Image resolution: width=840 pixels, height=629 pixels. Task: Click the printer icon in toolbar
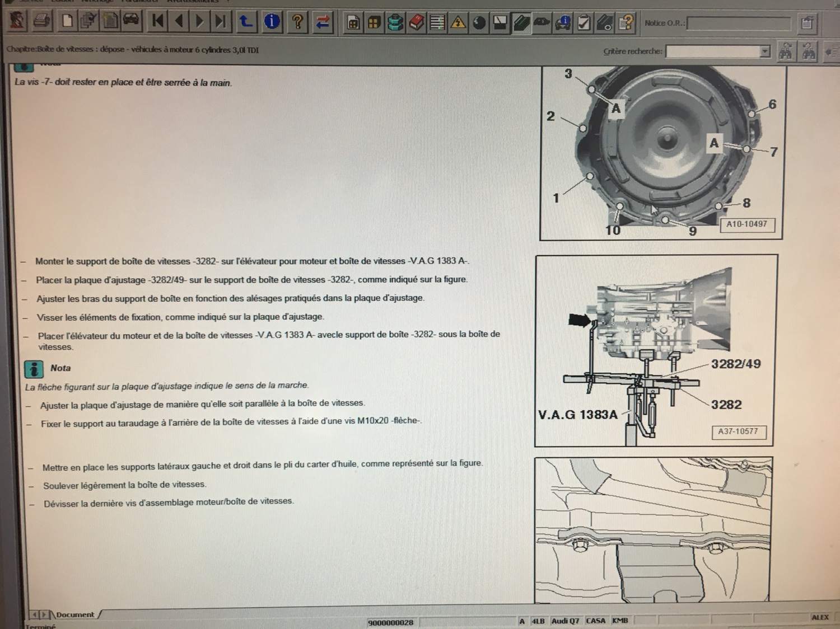tap(42, 21)
